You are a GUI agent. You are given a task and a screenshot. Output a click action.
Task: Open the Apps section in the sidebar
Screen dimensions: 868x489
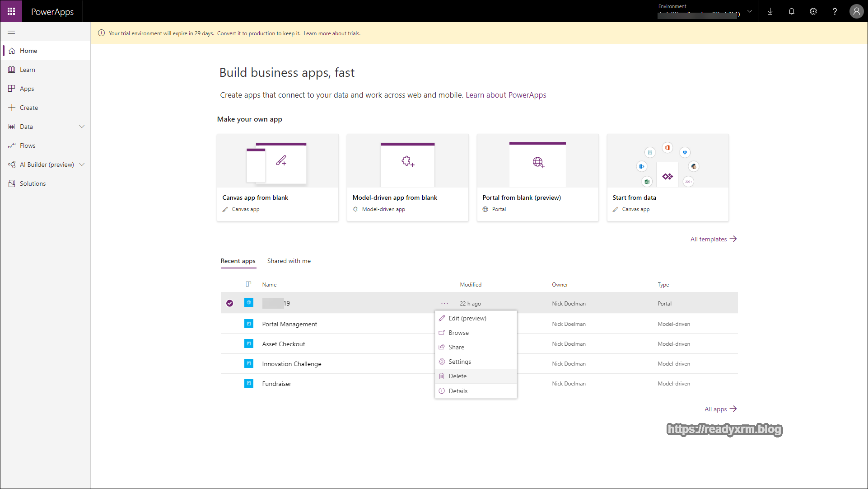click(x=27, y=88)
